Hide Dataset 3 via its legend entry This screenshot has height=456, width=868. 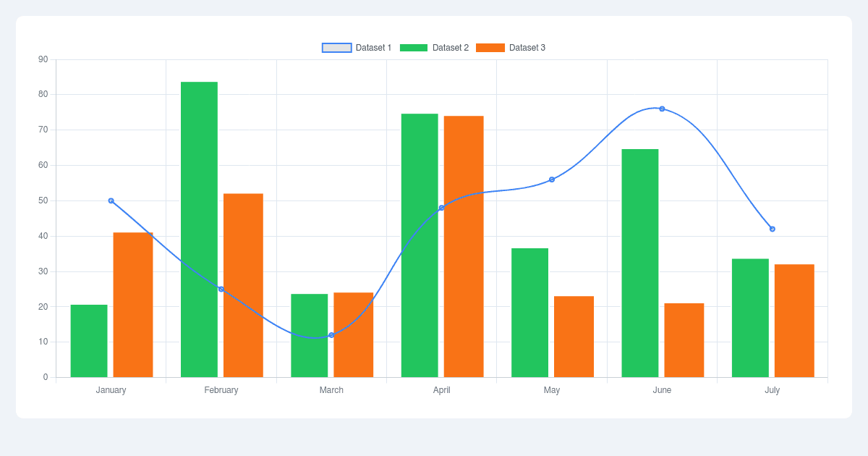[527, 47]
